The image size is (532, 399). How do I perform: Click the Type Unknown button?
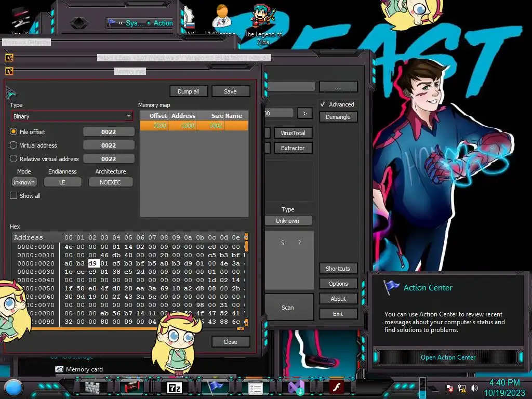[288, 220]
